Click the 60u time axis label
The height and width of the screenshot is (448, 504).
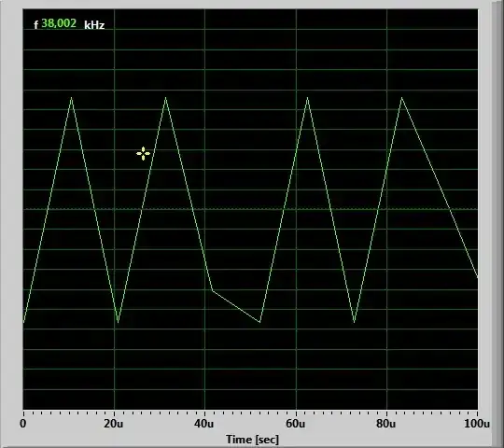[x=295, y=424]
